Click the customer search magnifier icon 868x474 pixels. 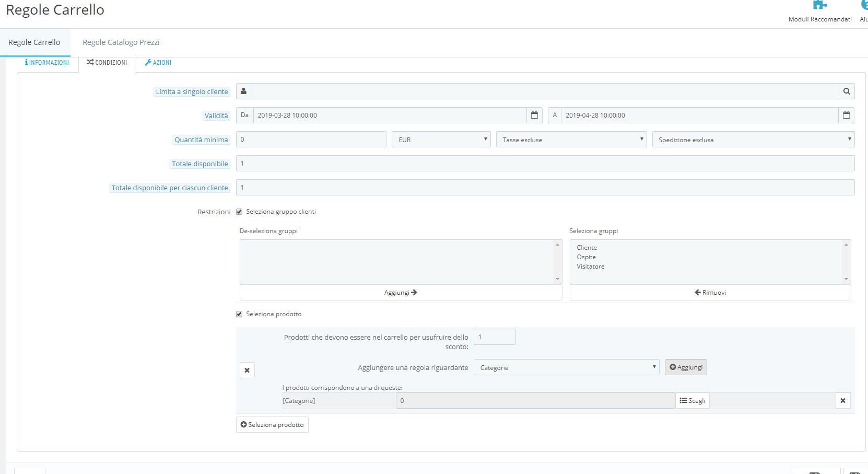pos(847,91)
